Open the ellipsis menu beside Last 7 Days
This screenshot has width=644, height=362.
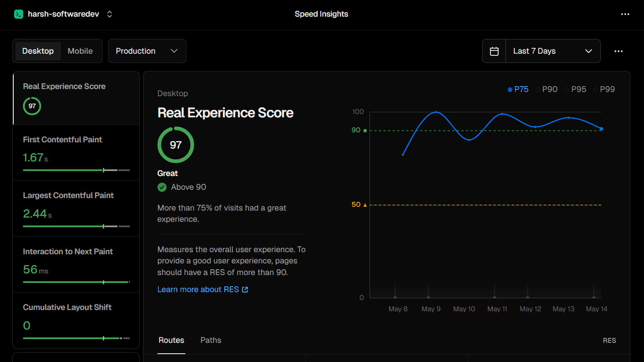(619, 51)
